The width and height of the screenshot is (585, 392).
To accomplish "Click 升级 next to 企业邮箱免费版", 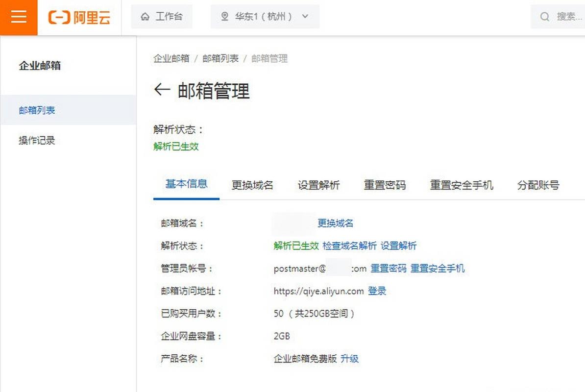I will (349, 359).
